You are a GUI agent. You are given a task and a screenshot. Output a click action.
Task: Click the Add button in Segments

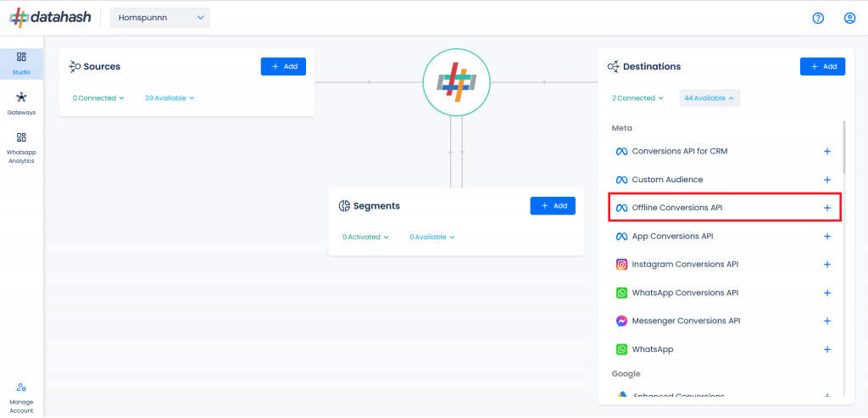(553, 205)
